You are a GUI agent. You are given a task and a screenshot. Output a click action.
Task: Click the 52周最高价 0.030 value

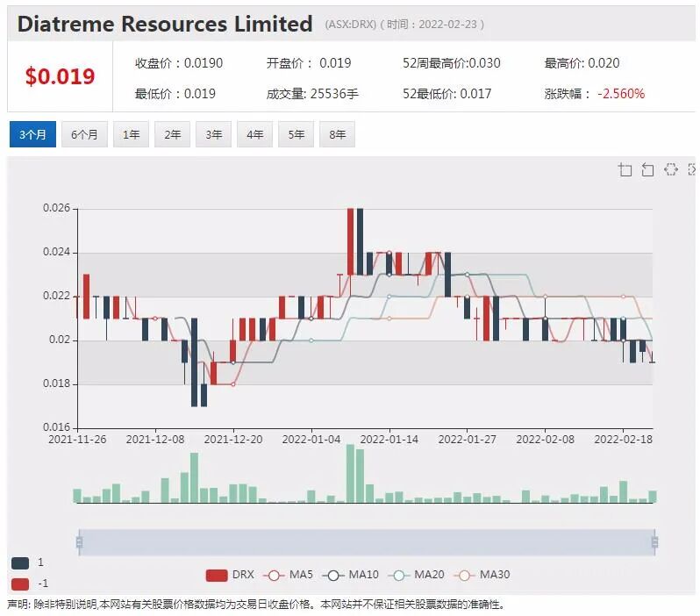pos(452,63)
